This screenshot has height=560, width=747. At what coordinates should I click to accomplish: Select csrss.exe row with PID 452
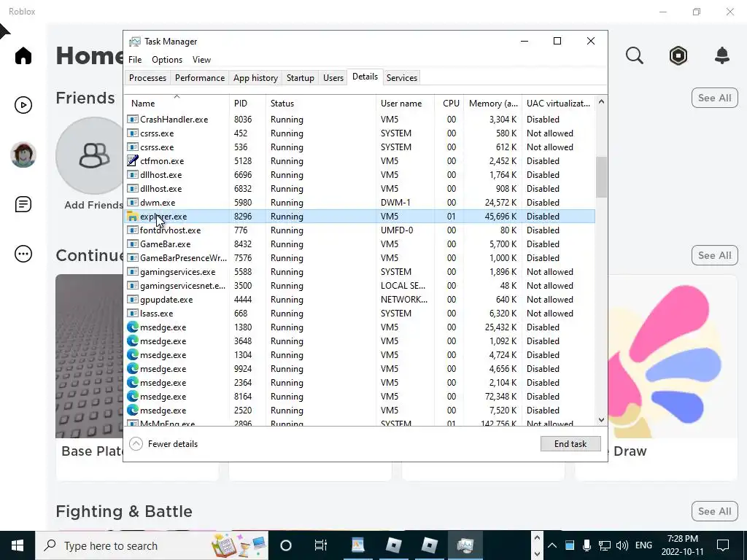point(360,133)
